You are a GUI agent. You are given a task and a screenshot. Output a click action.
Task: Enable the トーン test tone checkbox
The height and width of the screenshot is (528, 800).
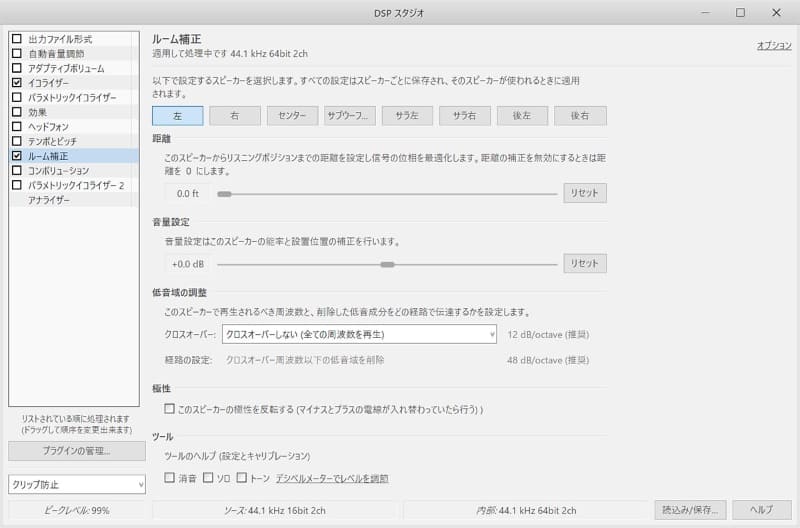[x=242, y=477]
